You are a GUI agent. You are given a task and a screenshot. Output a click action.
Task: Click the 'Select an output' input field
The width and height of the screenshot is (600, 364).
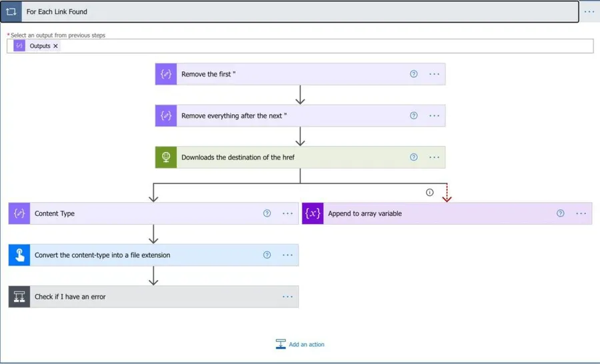[x=320, y=46]
